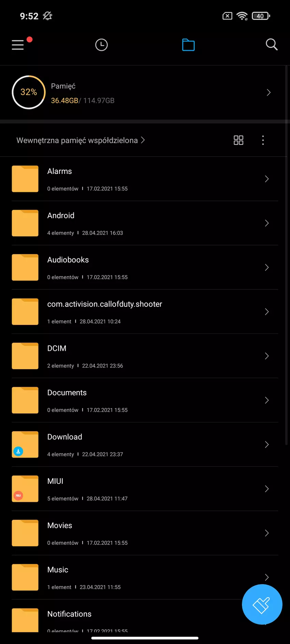Open the Movies folder
This screenshot has width=290, height=644.
[60, 525]
